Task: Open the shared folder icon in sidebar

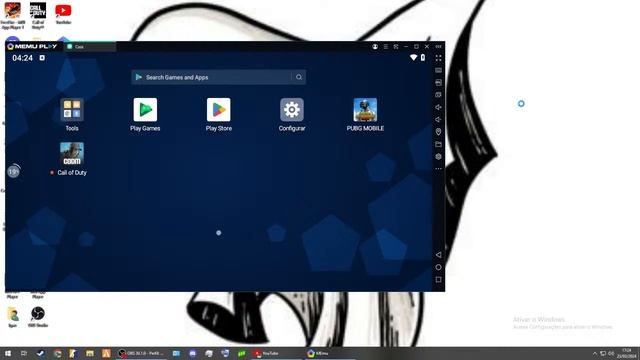Action: (x=438, y=144)
